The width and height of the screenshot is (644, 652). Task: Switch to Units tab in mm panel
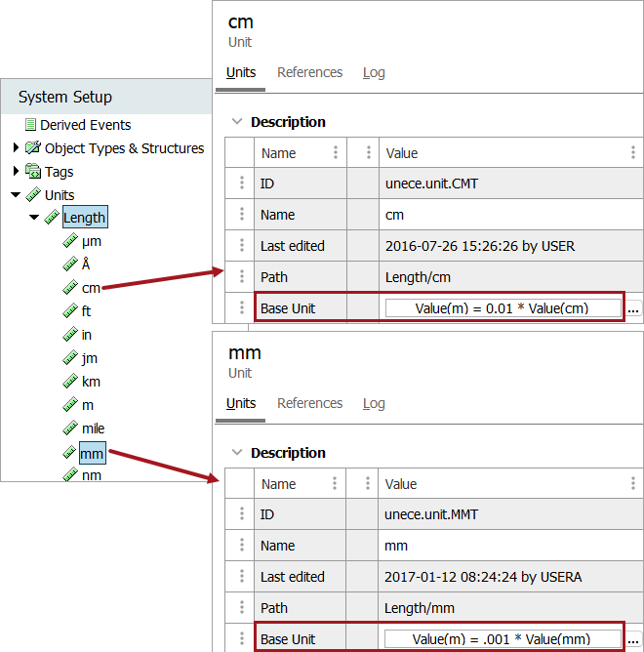tap(241, 403)
